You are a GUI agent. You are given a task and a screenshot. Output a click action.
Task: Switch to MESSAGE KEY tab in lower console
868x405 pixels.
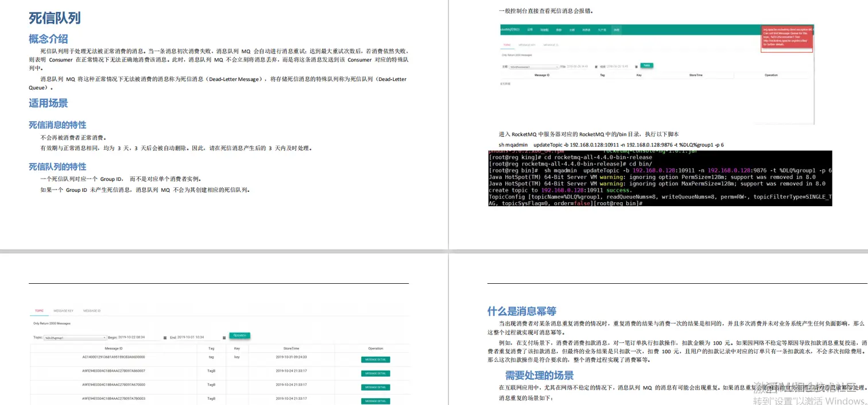[64, 310]
